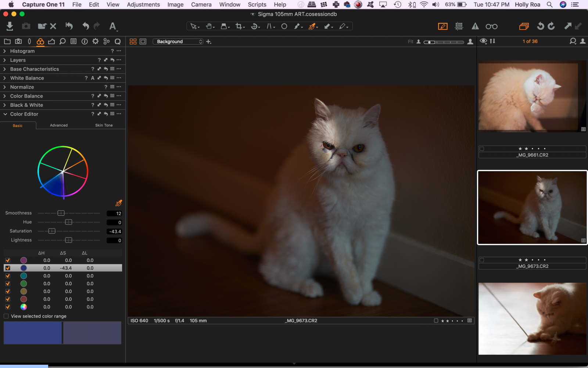Select the Pan/Hand tool
The image size is (588, 368).
[x=208, y=26]
